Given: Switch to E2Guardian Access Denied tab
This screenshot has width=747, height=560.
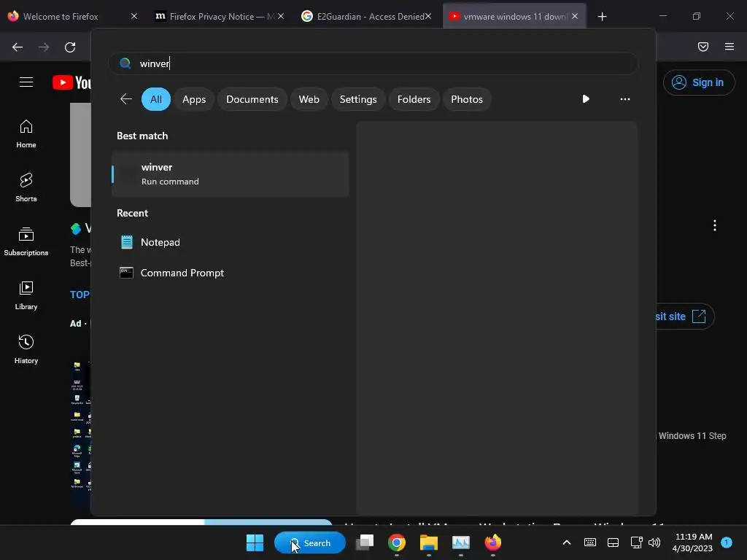Looking at the screenshot, I should pyautogui.click(x=365, y=16).
